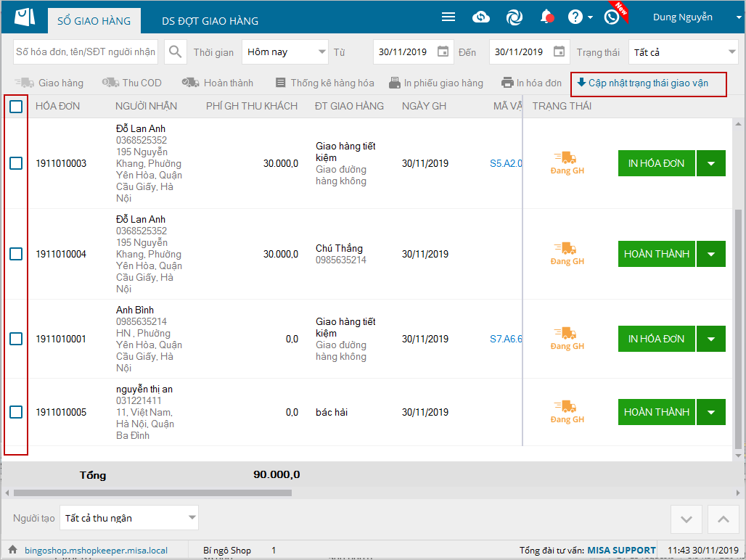Viewport: 746px width, 560px height.
Task: Click the new phone support icon
Action: click(612, 17)
